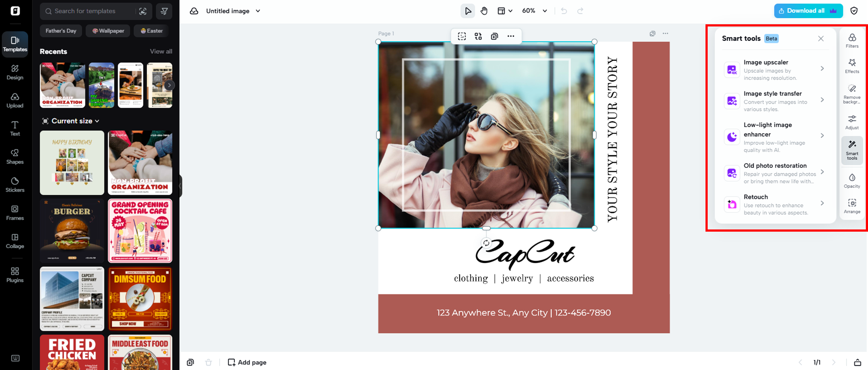
Task: Open page more options above canvas
Action: pos(665,33)
